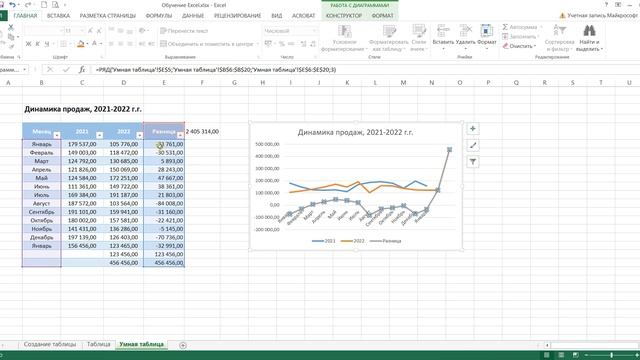Open the 2021 column filter dropdown

(x=100, y=135)
